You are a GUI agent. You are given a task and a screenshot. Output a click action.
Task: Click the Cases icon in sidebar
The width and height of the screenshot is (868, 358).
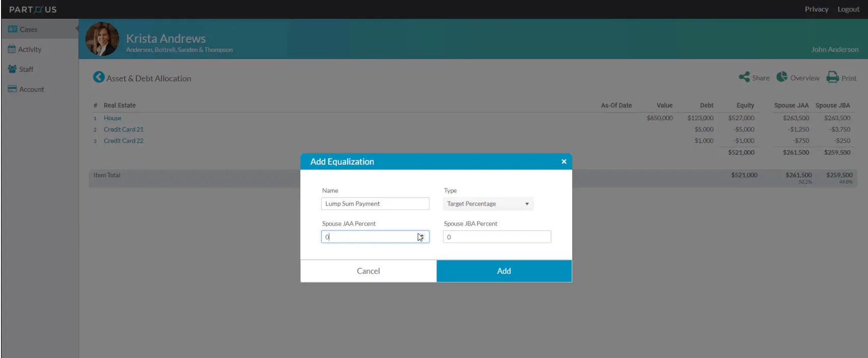[x=13, y=30]
